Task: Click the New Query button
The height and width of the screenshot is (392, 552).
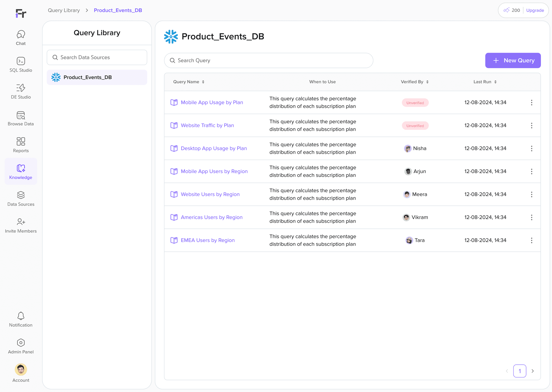Action: point(513,61)
